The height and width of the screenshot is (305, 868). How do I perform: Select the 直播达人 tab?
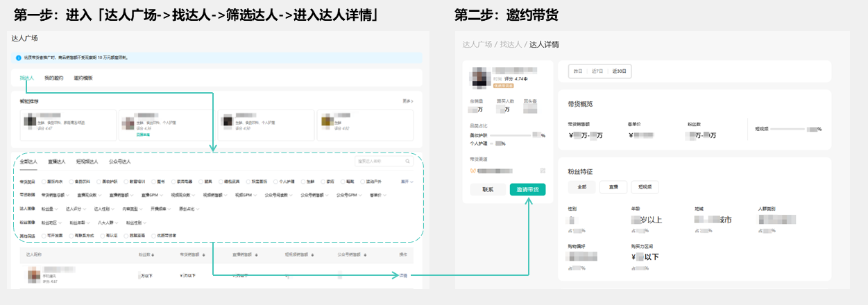[x=57, y=162]
